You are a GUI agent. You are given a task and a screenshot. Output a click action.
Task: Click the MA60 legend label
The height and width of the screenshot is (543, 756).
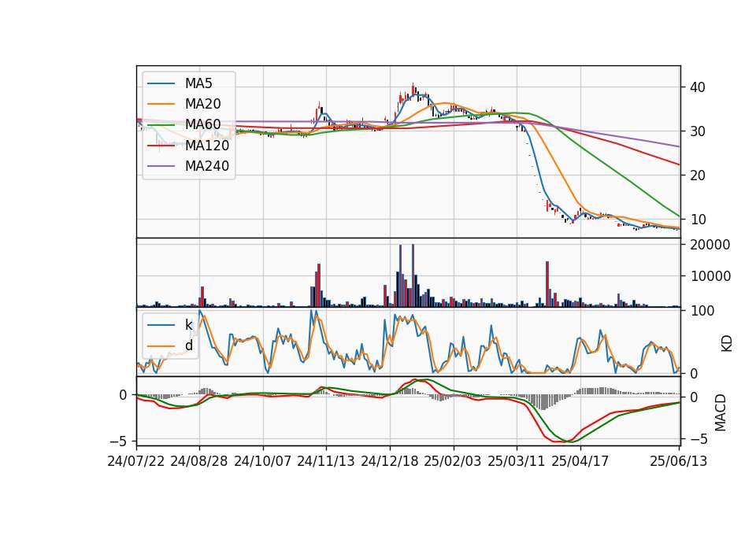[202, 124]
